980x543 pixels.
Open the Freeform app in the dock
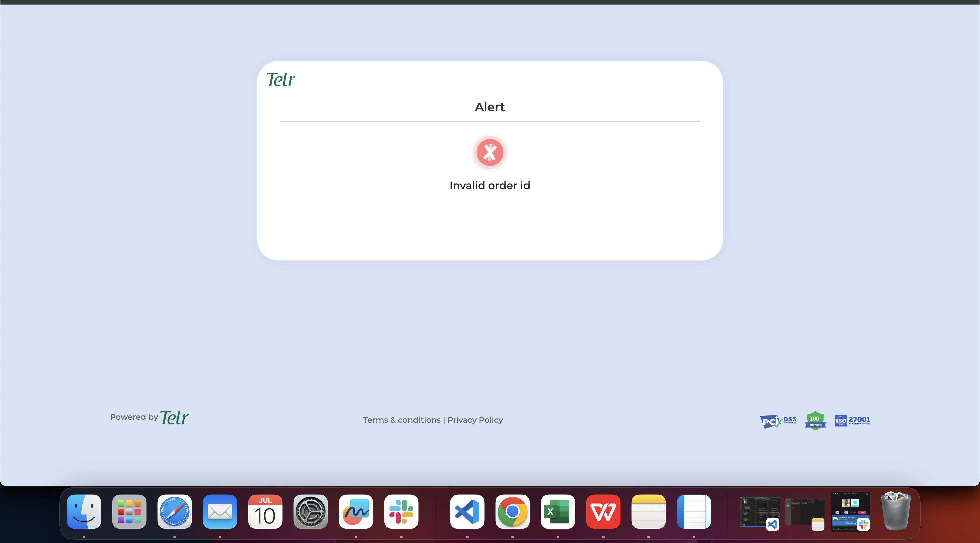pos(356,511)
